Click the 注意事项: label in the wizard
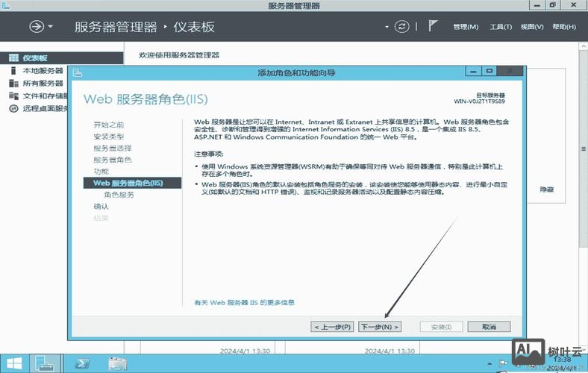 point(208,154)
